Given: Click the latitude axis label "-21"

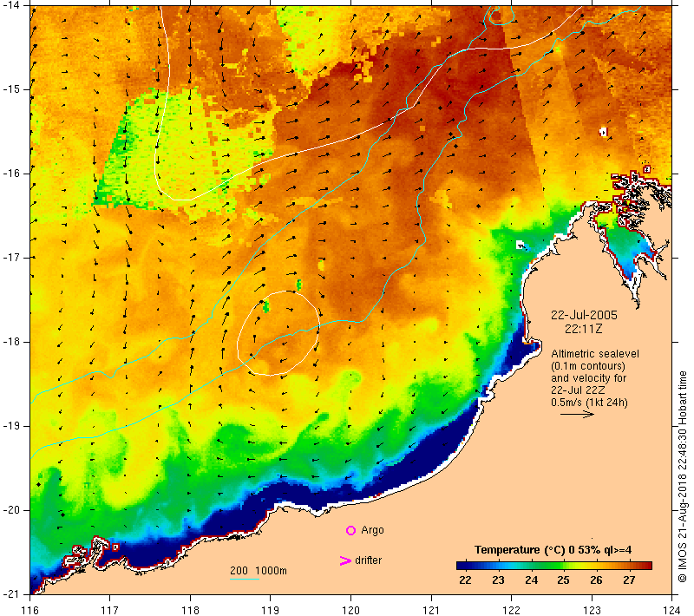Looking at the screenshot, I should tap(11, 593).
